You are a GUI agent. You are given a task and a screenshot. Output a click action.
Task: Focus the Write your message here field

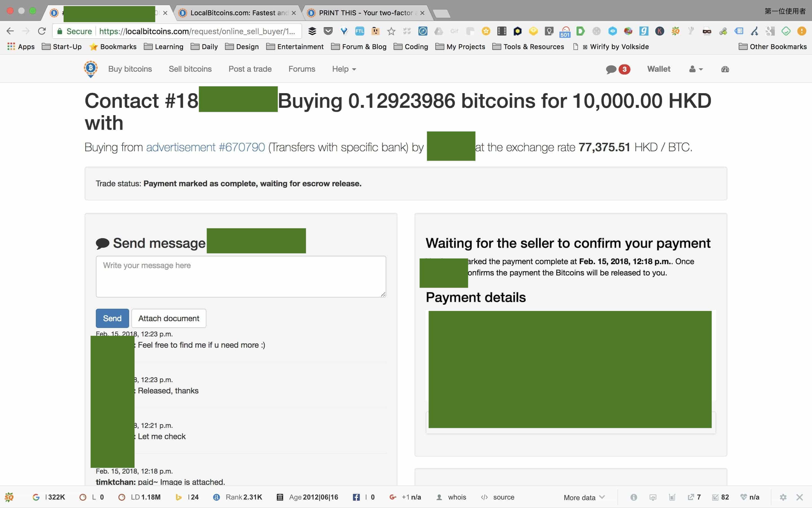[x=241, y=277]
